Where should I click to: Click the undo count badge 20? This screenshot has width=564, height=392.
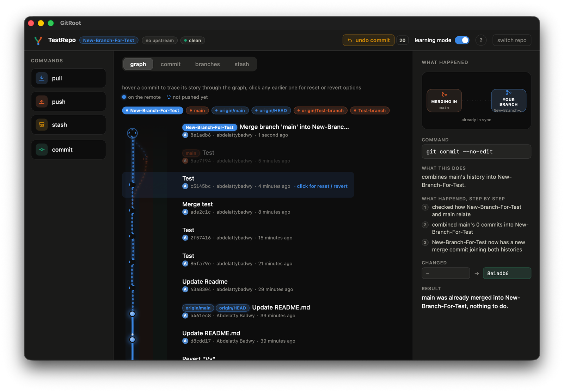[402, 40]
